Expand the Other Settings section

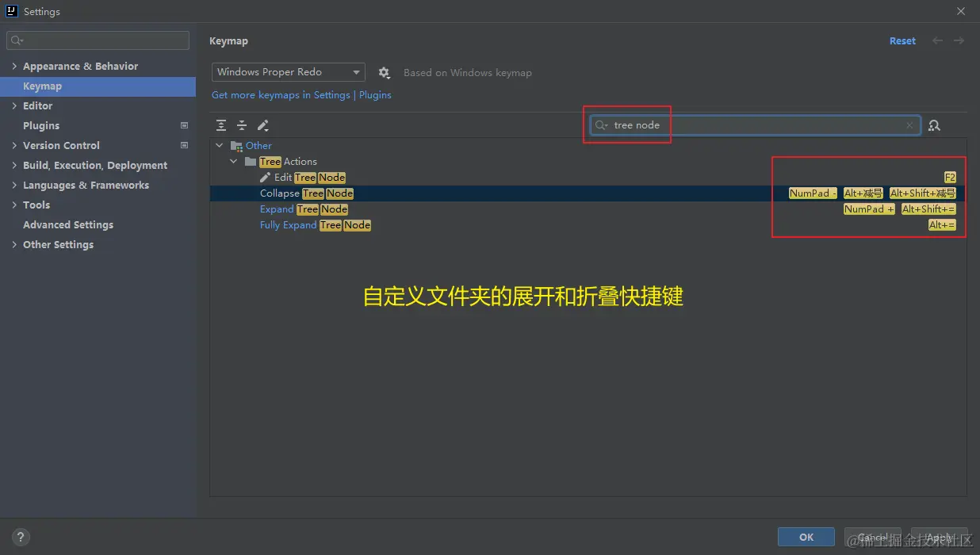coord(14,244)
